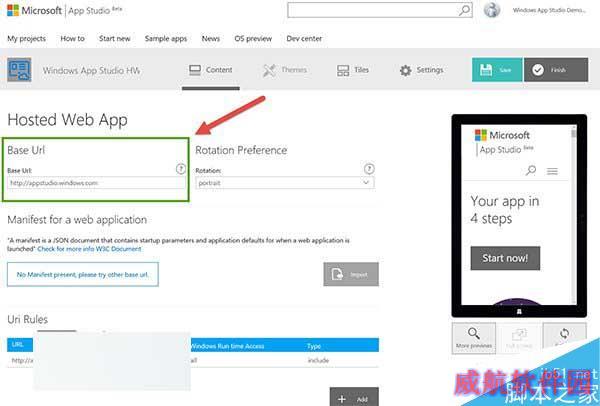Click Start new in navigation

click(x=115, y=39)
